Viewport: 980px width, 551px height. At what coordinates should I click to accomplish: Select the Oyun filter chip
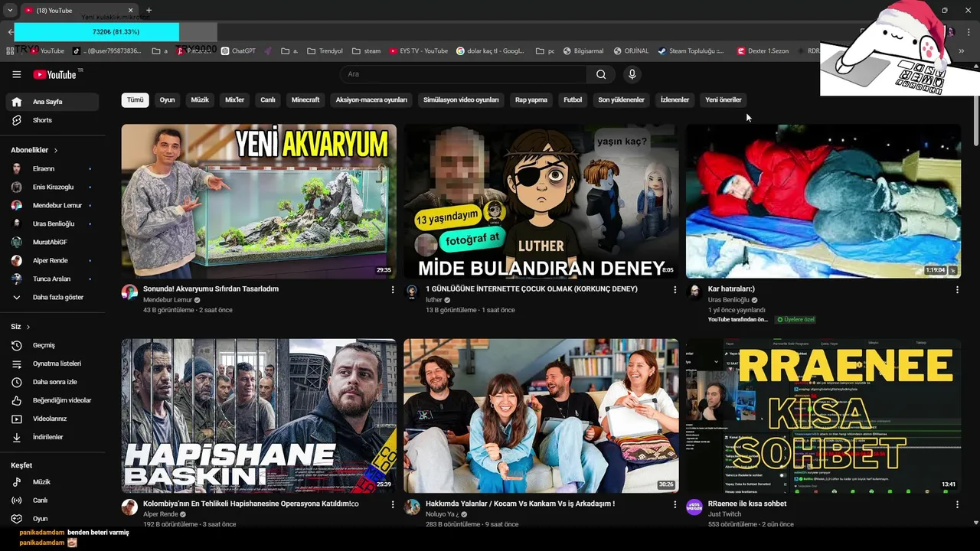(x=167, y=100)
